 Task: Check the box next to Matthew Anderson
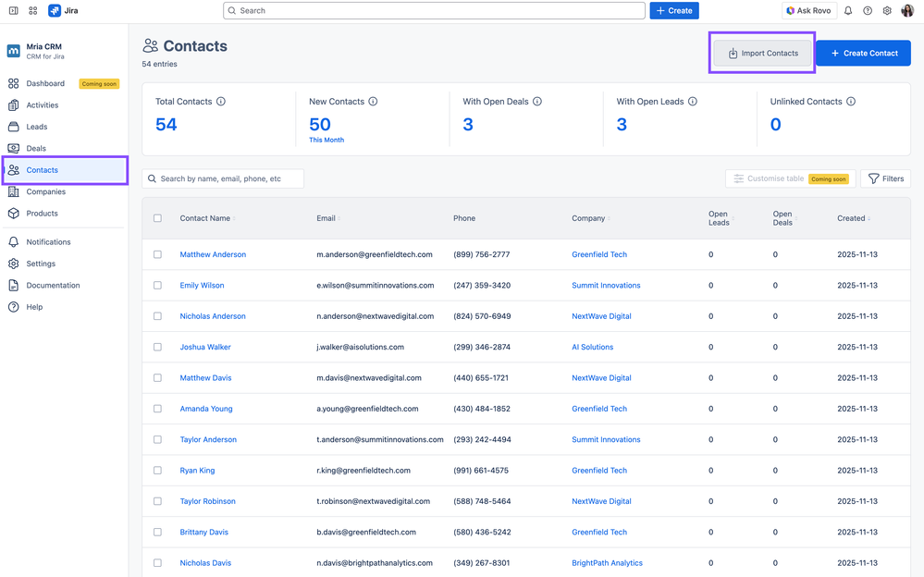[157, 254]
